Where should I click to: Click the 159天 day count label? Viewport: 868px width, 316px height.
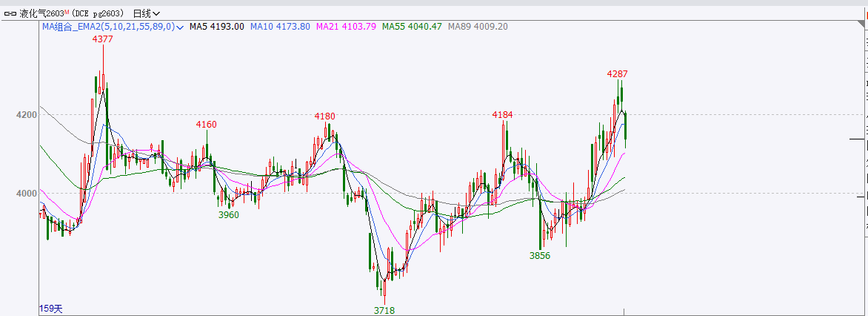coord(51,309)
